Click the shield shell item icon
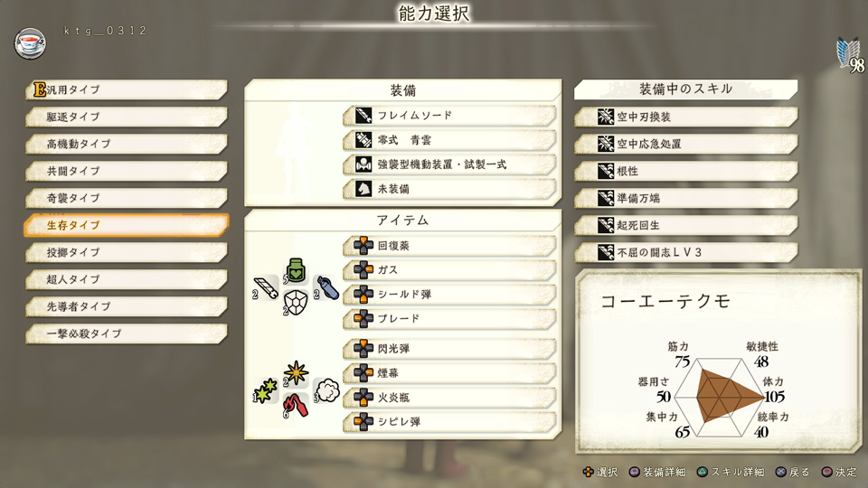The height and width of the screenshot is (488, 868). coord(296,303)
